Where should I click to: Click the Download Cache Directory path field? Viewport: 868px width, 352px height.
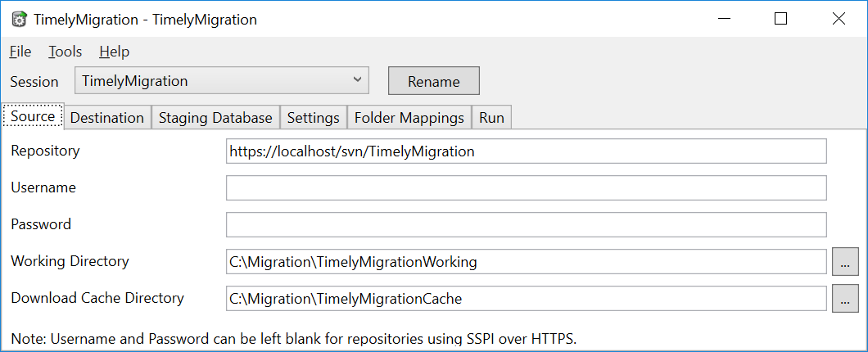tap(527, 298)
